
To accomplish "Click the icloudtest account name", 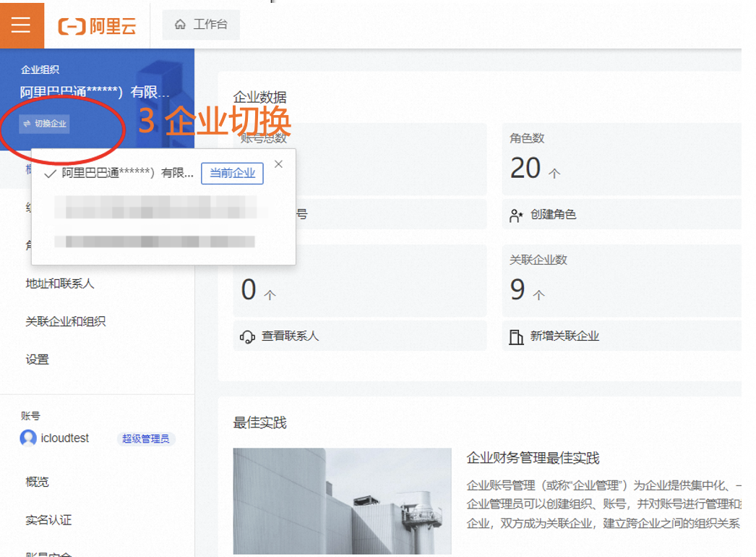I will pyautogui.click(x=64, y=438).
